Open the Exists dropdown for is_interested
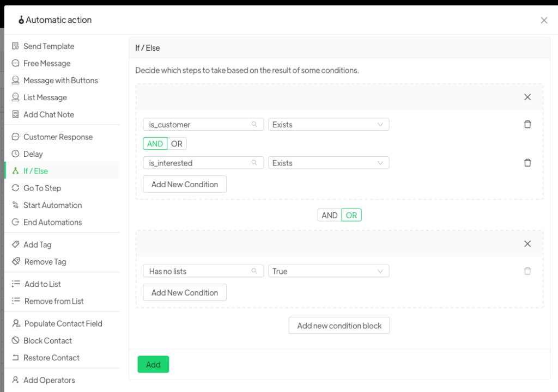 [329, 163]
